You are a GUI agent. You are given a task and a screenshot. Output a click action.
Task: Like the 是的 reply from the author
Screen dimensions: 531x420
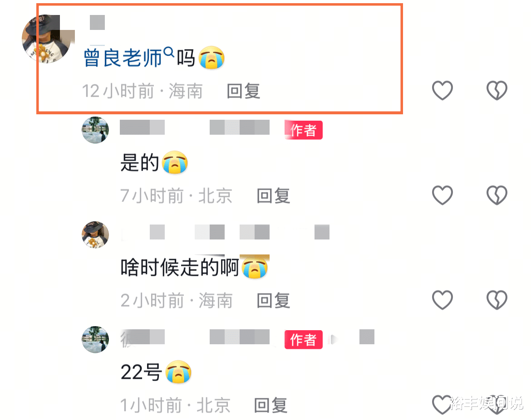(442, 195)
